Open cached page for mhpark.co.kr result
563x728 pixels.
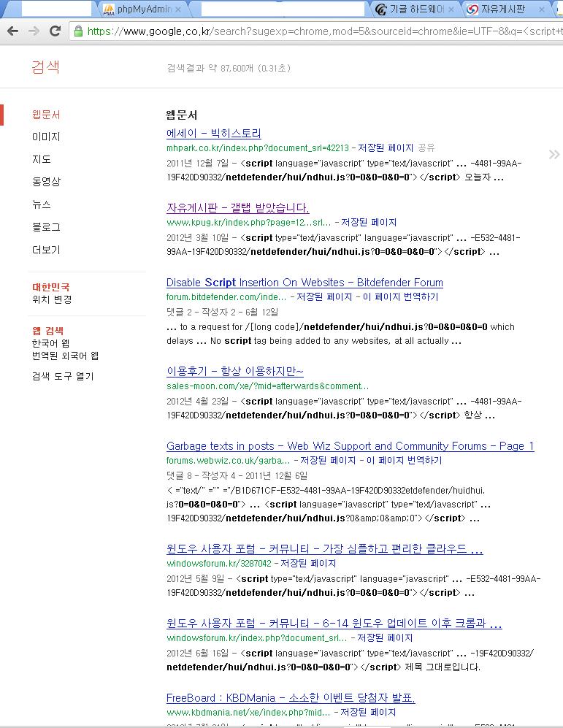coord(386,147)
